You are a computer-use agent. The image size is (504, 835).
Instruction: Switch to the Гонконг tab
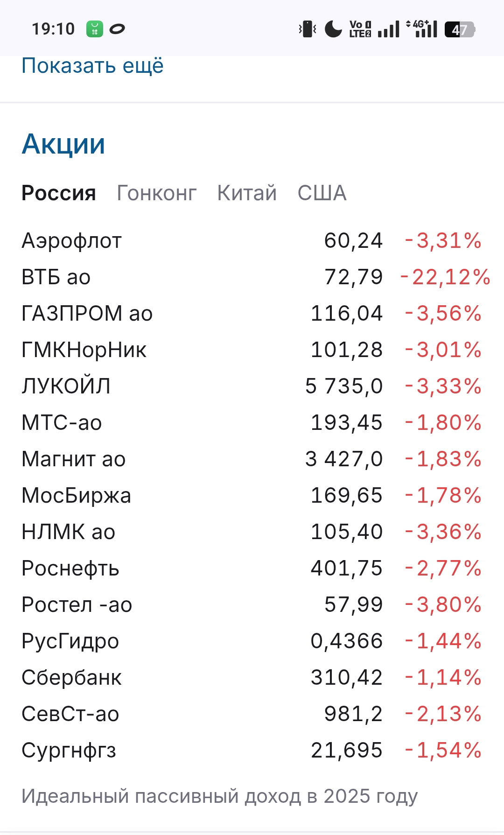156,193
